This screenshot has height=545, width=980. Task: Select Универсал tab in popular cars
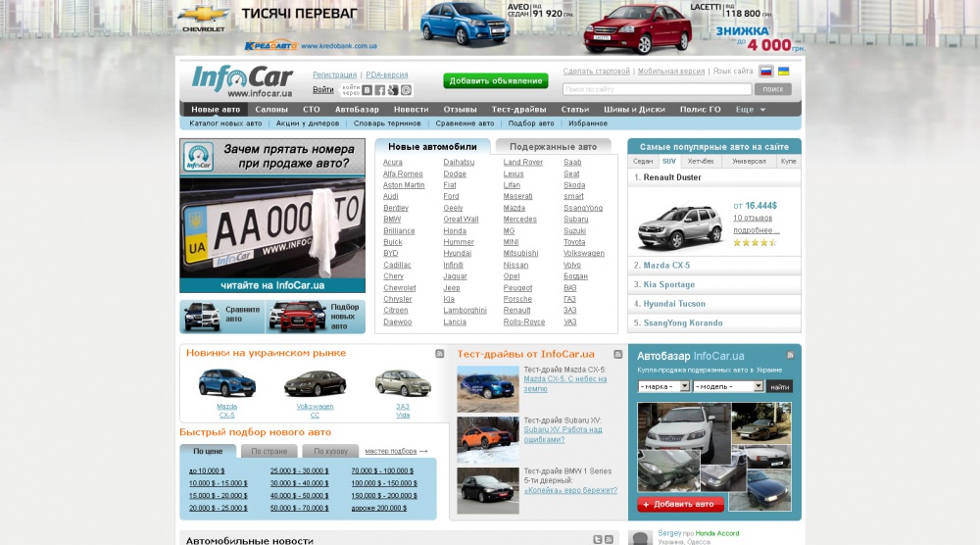(749, 162)
